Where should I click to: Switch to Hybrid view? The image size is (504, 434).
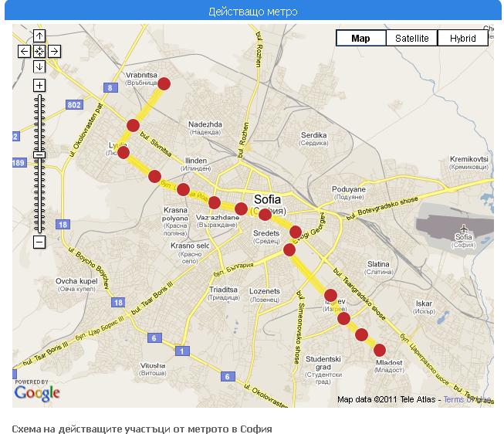click(462, 38)
